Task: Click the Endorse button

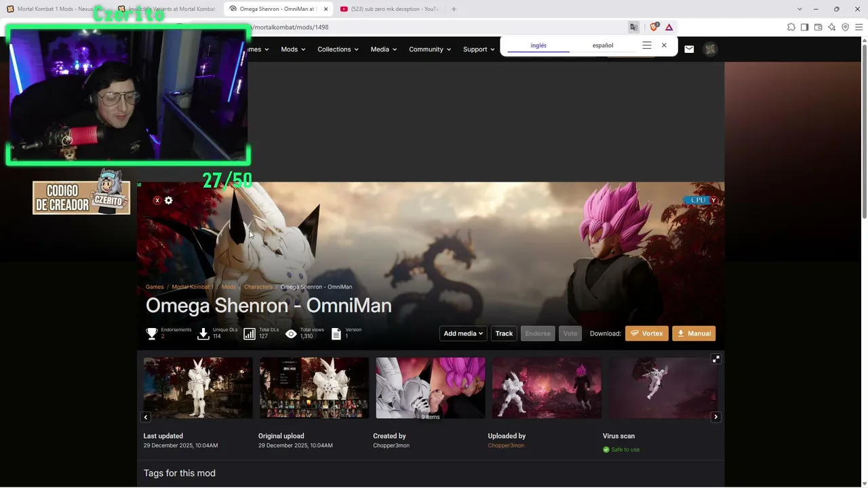Action: tap(538, 333)
